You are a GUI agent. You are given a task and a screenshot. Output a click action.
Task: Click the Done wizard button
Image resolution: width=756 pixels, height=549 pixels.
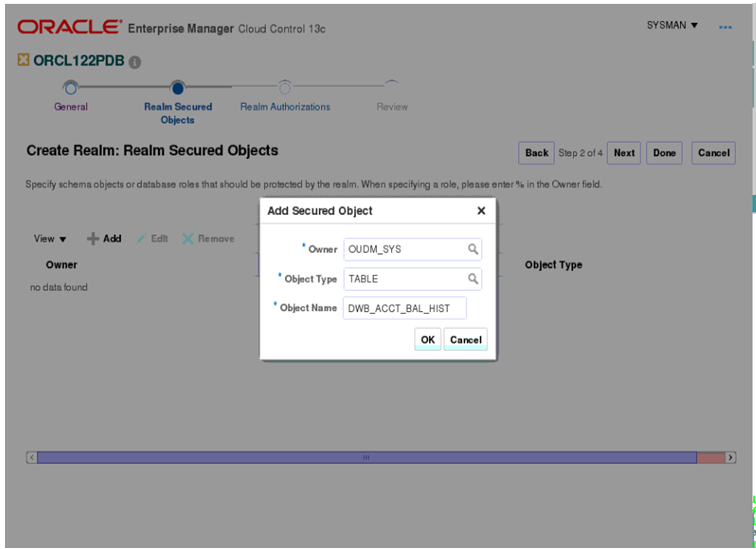tap(664, 153)
